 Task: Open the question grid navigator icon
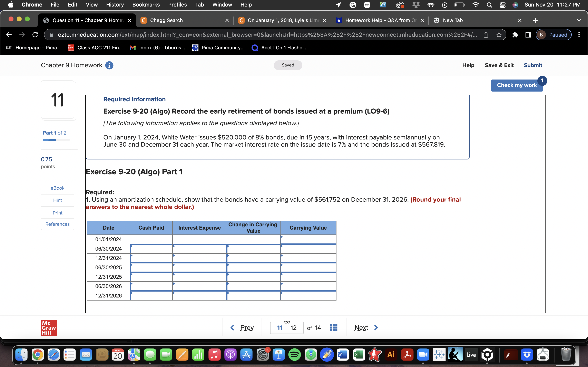coord(333,327)
